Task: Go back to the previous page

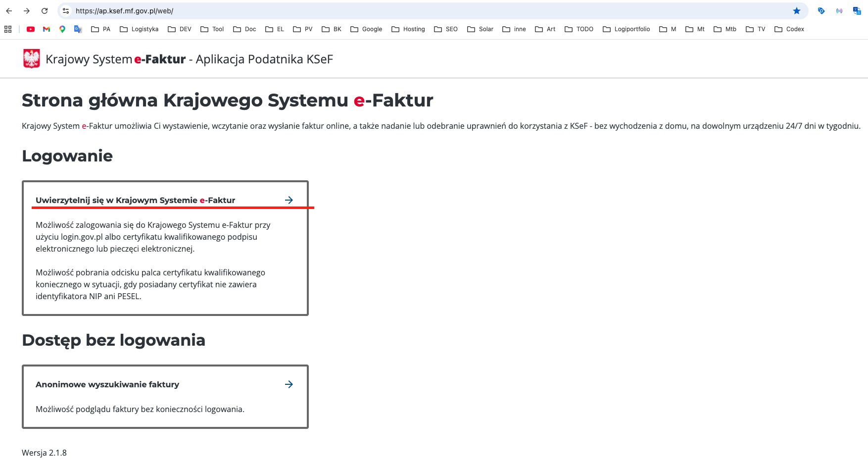Action: [x=9, y=11]
